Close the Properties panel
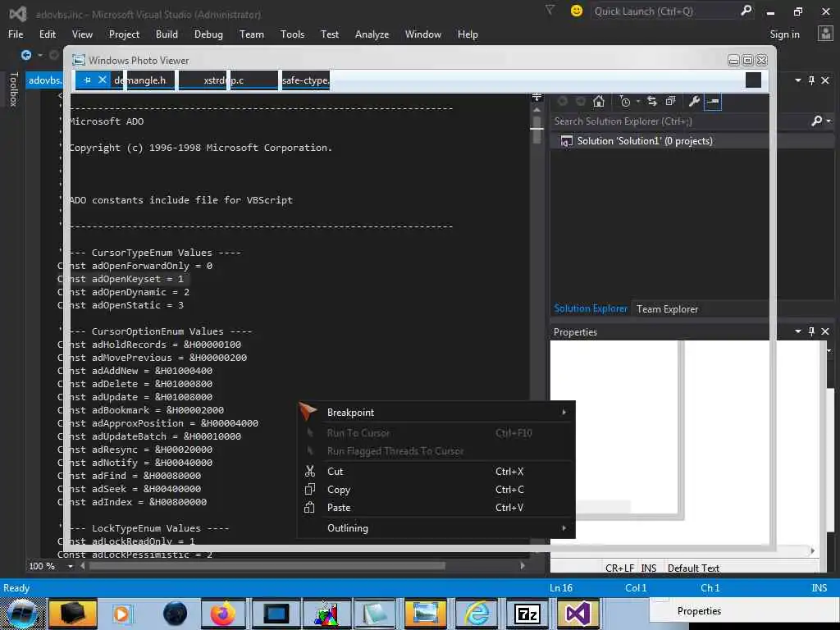This screenshot has height=630, width=840. coord(825,331)
